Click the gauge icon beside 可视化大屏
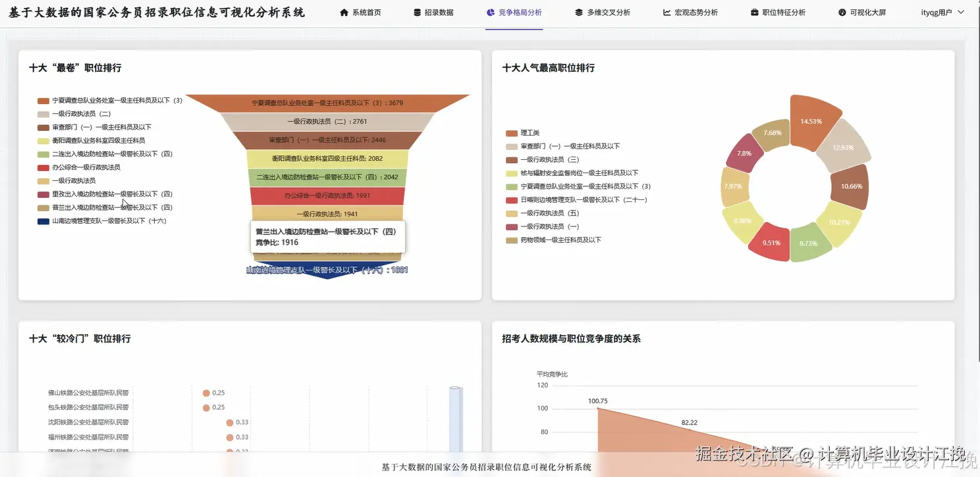 [842, 13]
